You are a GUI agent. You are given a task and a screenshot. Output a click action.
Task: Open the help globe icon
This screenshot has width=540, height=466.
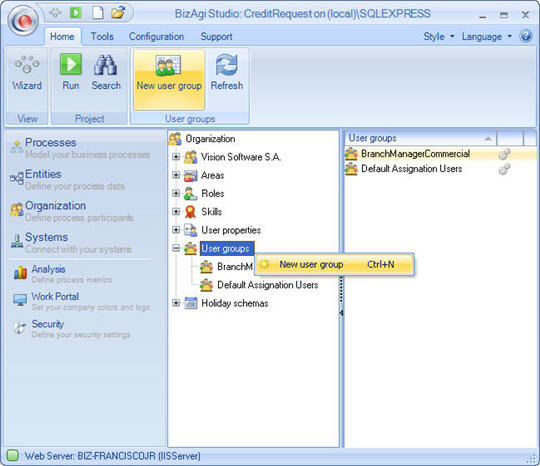coord(526,36)
